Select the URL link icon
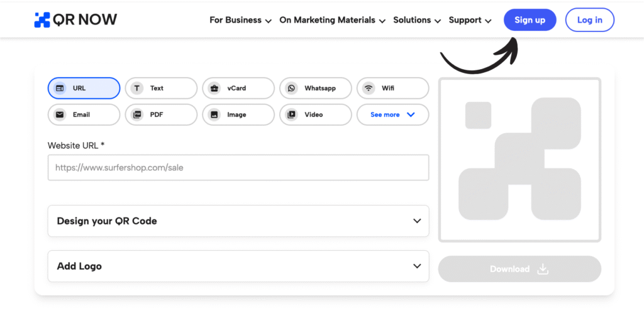Viewport: 644px width, 318px height. click(x=60, y=88)
